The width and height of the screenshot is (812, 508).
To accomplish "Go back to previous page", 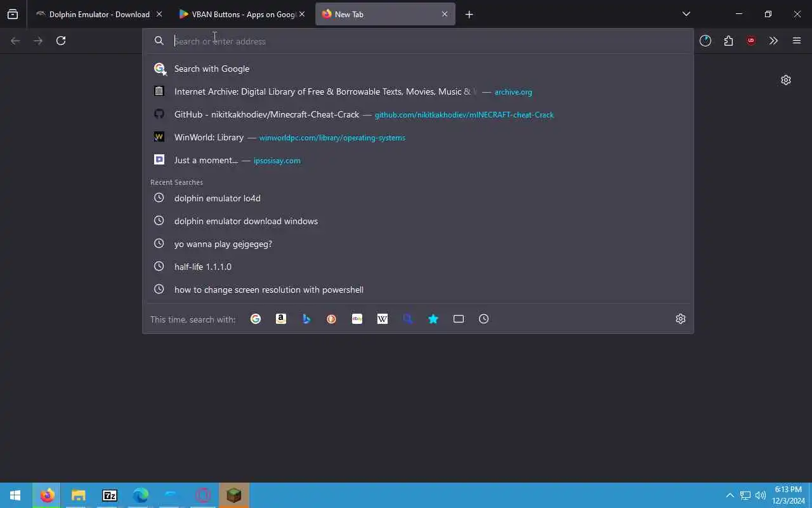I will (x=15, y=41).
